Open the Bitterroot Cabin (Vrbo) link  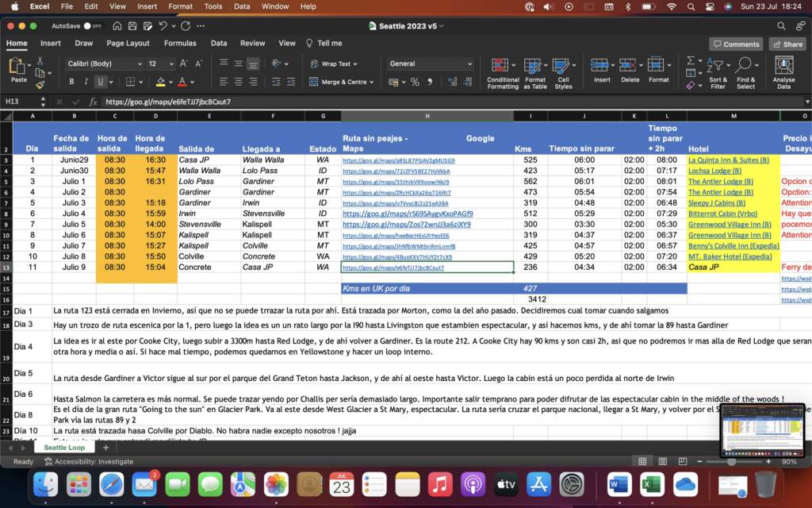click(722, 214)
